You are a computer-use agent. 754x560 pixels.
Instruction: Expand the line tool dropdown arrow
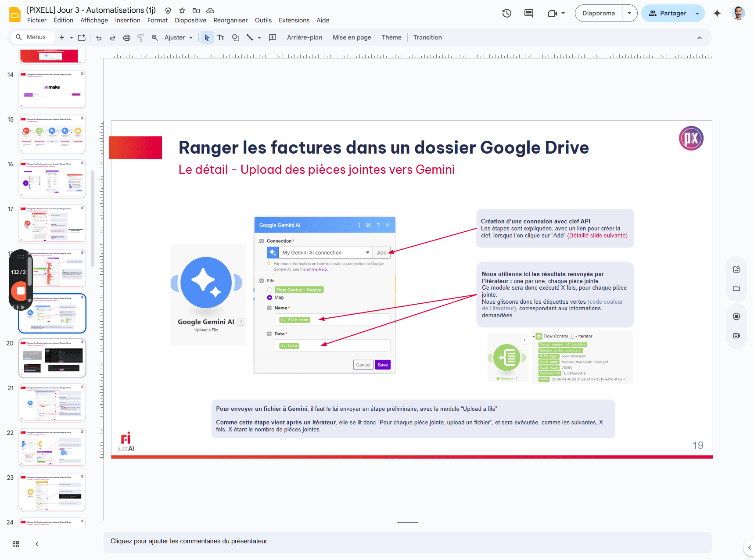[x=259, y=38]
